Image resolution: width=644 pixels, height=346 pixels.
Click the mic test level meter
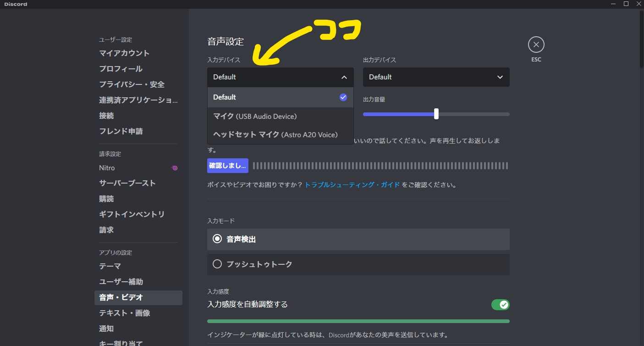380,166
